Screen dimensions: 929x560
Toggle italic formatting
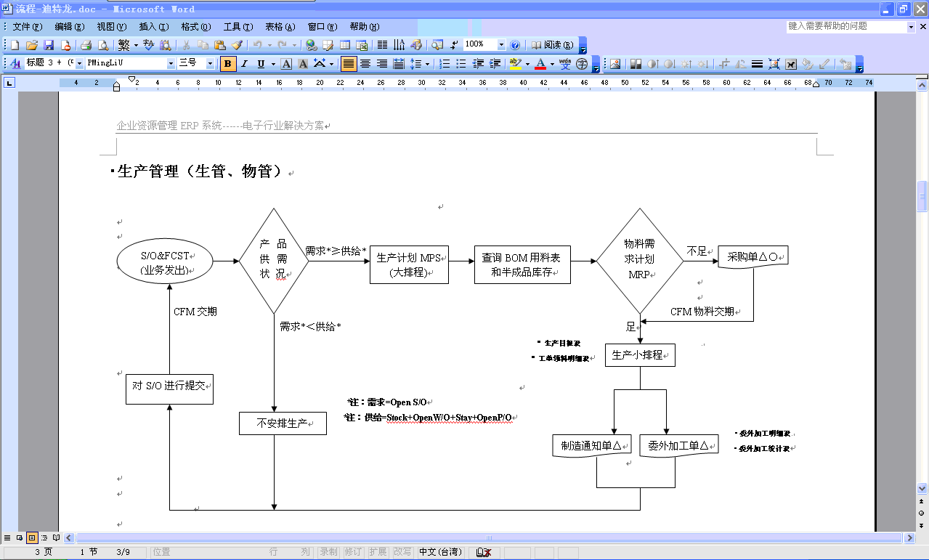[245, 63]
